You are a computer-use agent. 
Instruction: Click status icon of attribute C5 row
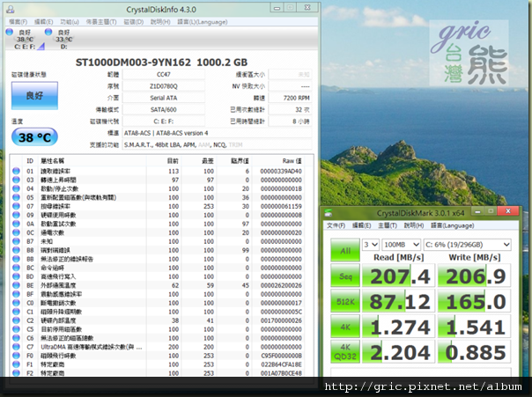point(16,329)
